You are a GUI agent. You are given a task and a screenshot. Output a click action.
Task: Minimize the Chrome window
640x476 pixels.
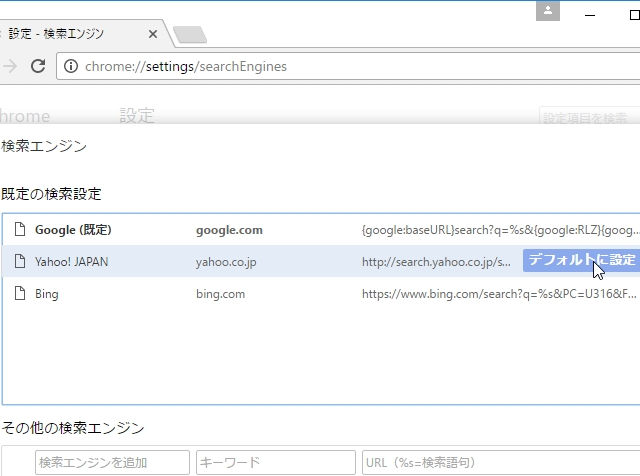click(x=590, y=15)
